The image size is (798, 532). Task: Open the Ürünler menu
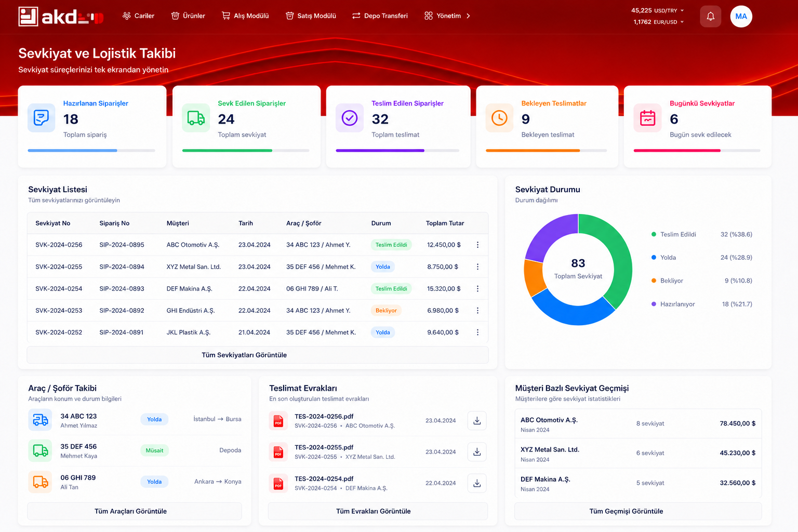coord(188,16)
